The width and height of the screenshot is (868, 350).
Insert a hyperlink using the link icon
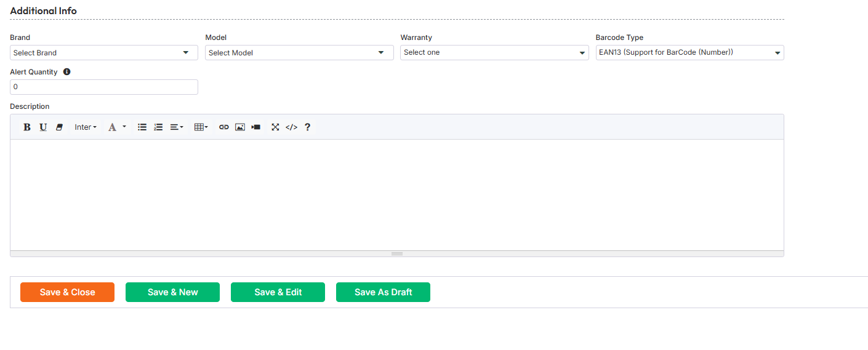click(x=224, y=127)
